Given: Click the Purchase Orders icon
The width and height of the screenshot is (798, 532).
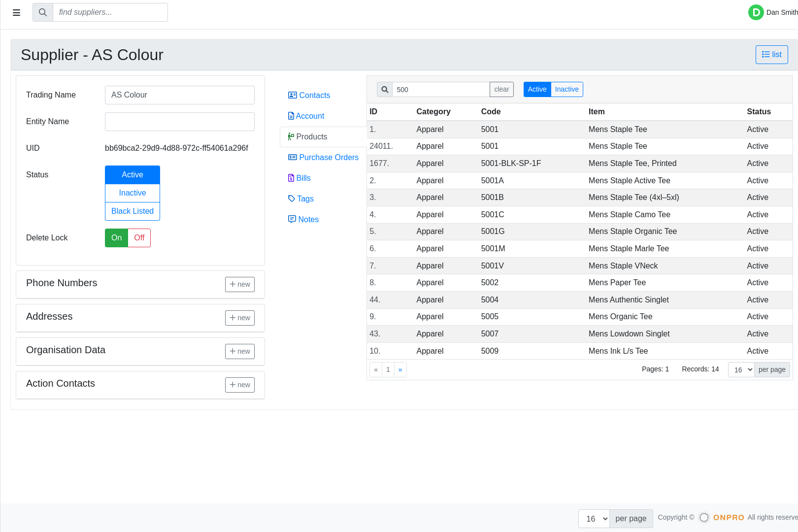Looking at the screenshot, I should click(293, 157).
